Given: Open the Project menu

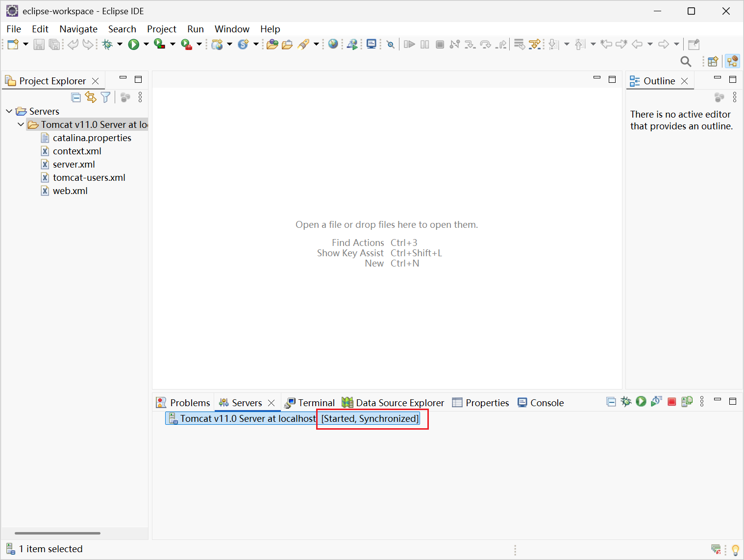Looking at the screenshot, I should (161, 29).
